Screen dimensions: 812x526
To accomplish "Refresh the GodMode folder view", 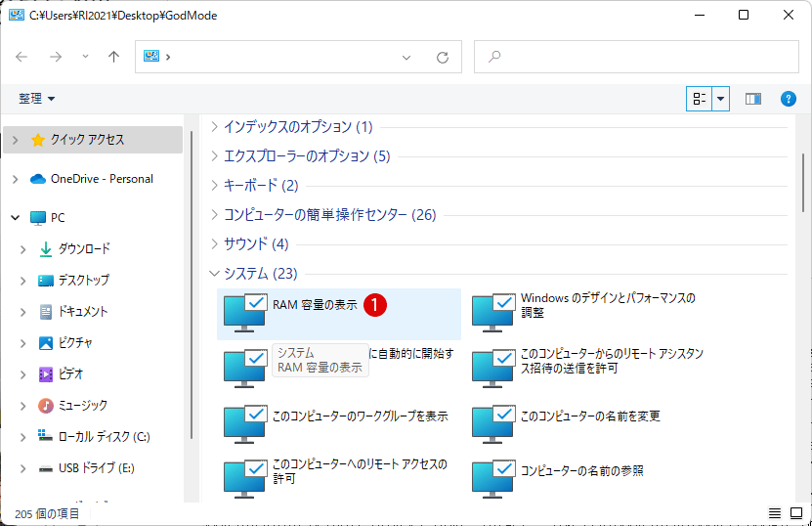I will coord(443,58).
